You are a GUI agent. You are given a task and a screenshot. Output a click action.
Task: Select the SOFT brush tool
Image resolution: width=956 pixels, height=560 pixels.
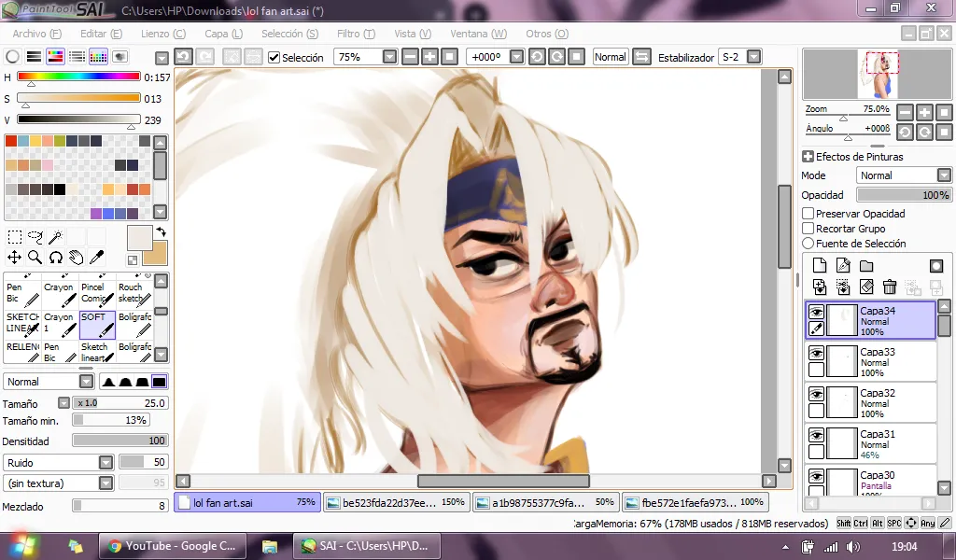pyautogui.click(x=97, y=325)
